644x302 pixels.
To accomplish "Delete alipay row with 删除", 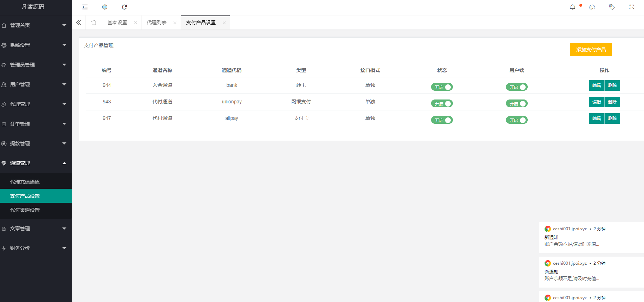I will click(x=612, y=118).
